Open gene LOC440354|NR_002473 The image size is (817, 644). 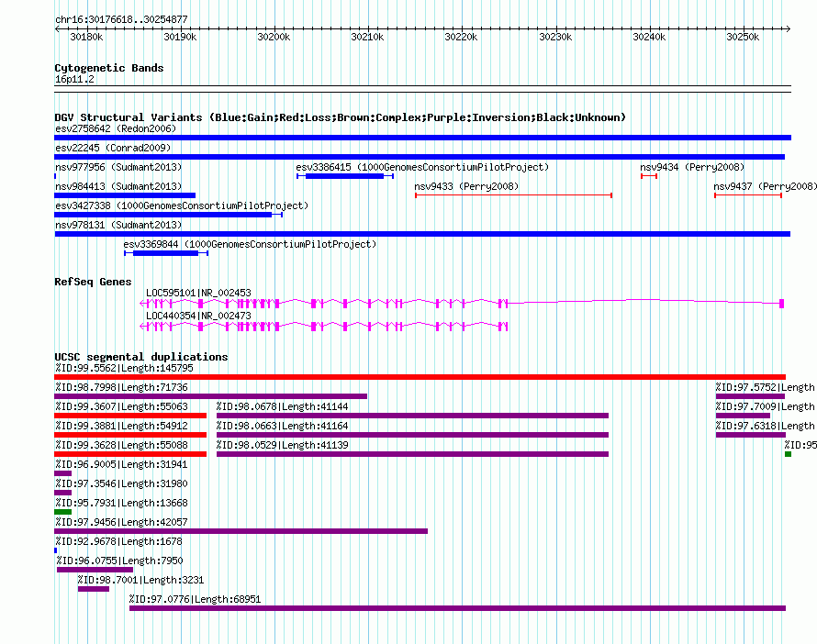pyautogui.click(x=198, y=316)
